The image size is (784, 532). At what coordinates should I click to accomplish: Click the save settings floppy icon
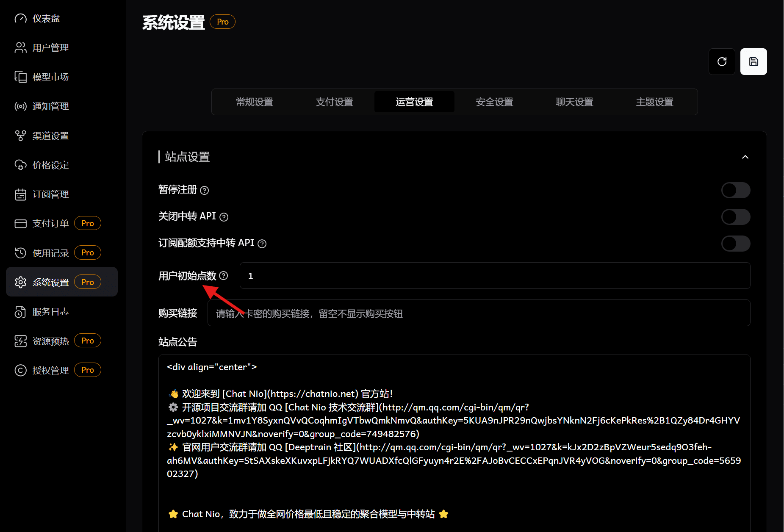point(754,61)
